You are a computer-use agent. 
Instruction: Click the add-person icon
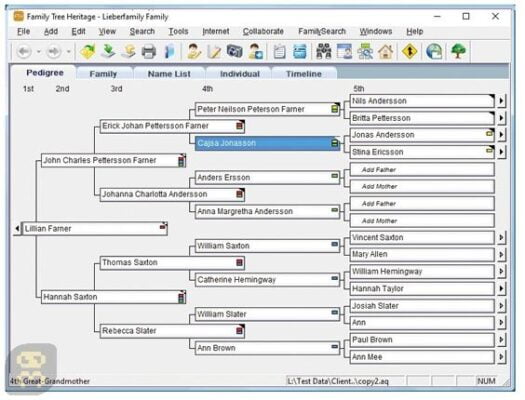(x=255, y=52)
